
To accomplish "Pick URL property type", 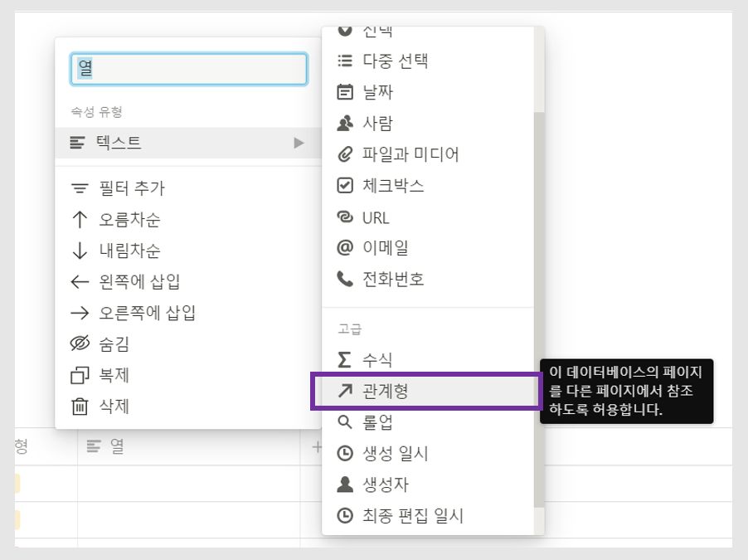I will pos(428,217).
